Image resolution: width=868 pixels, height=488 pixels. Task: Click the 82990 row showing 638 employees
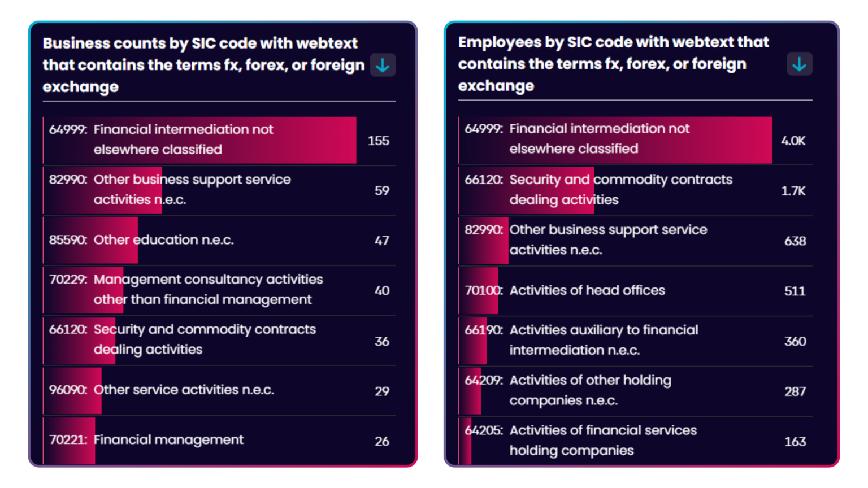point(635,240)
